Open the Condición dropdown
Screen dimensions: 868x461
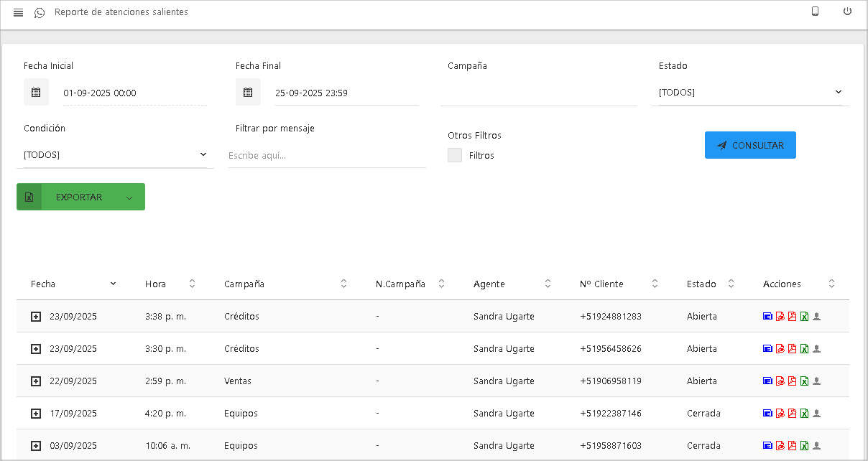[115, 155]
